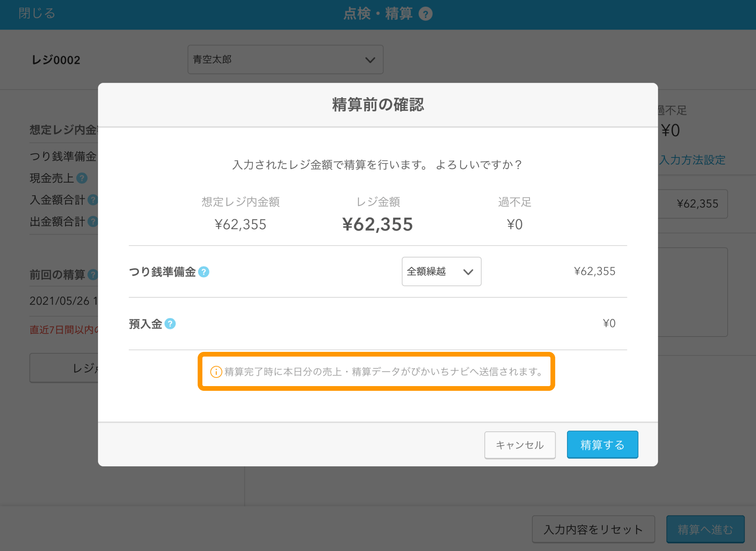Click the info icon in the ぴかいちナビ notice

point(216,372)
